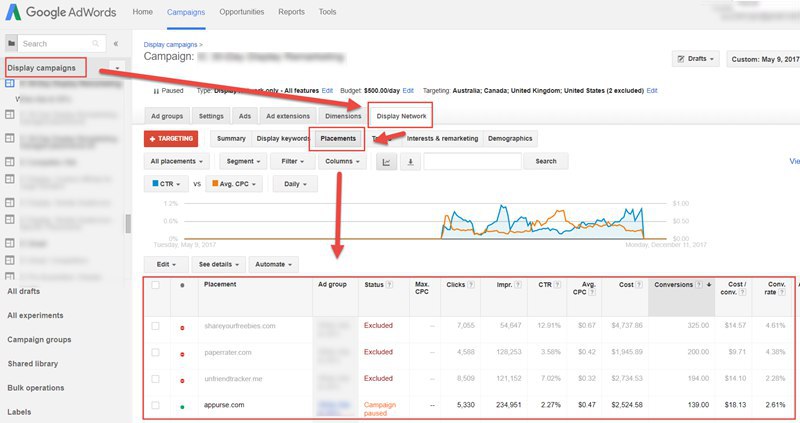Open the Display Network tab
This screenshot has height=423, width=800.
(401, 116)
